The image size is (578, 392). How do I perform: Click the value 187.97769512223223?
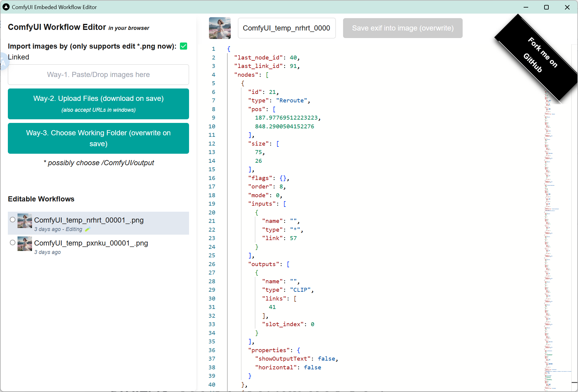pyautogui.click(x=286, y=118)
